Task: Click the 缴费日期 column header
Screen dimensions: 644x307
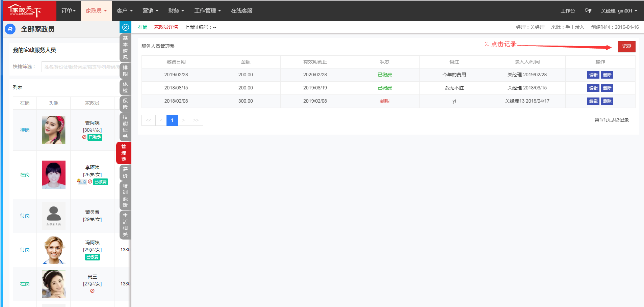Action: click(176, 62)
